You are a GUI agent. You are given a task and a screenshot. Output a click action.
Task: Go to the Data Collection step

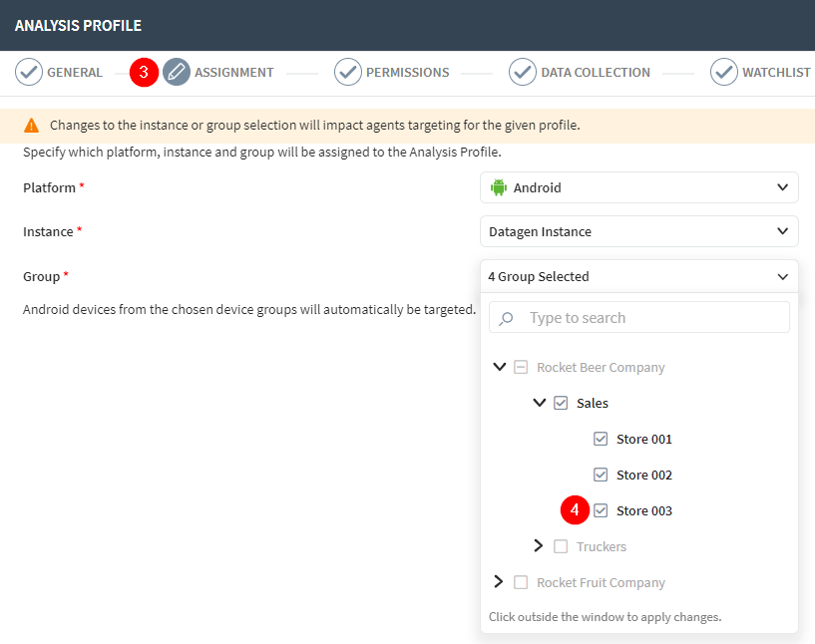595,72
